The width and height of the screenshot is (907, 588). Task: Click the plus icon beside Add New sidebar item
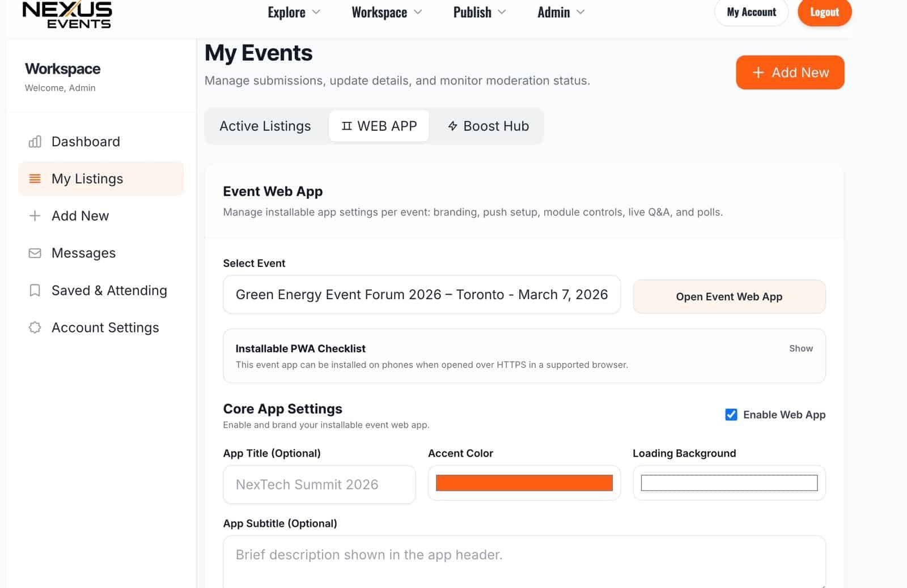point(35,215)
